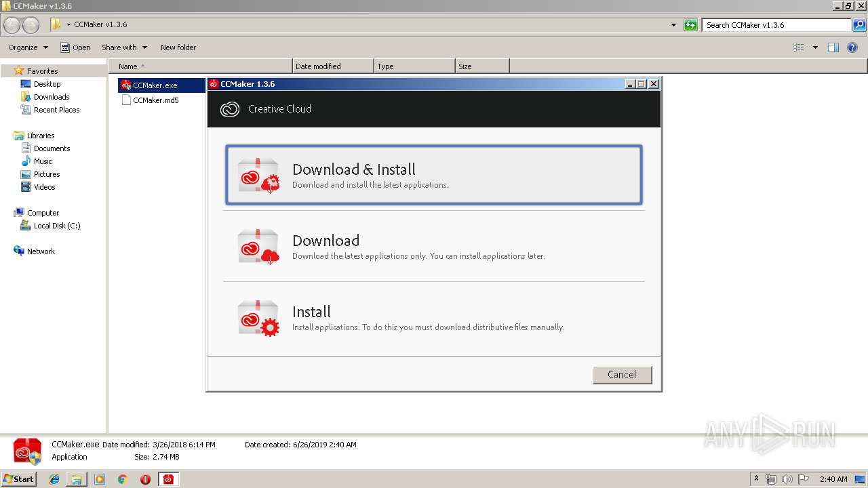Open Desktop in navigation pane
Viewport: 868px width, 488px height.
tap(47, 84)
